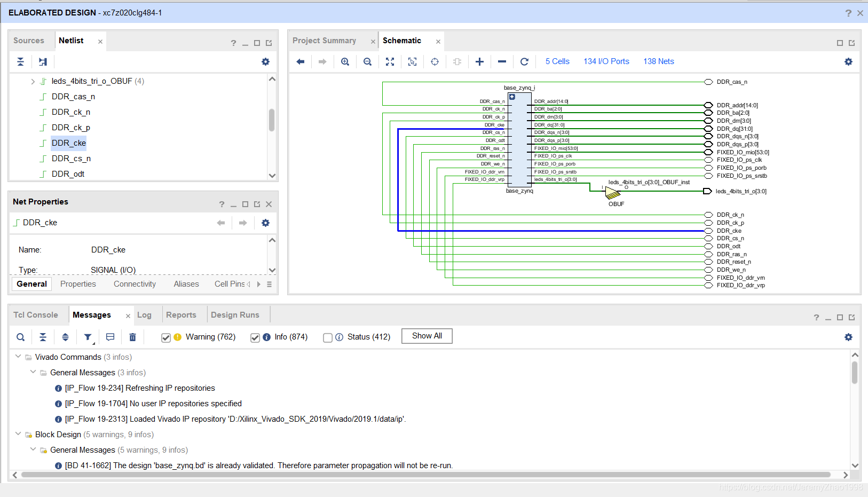Switch to Project Summary tab
The height and width of the screenshot is (497, 868).
coord(324,41)
